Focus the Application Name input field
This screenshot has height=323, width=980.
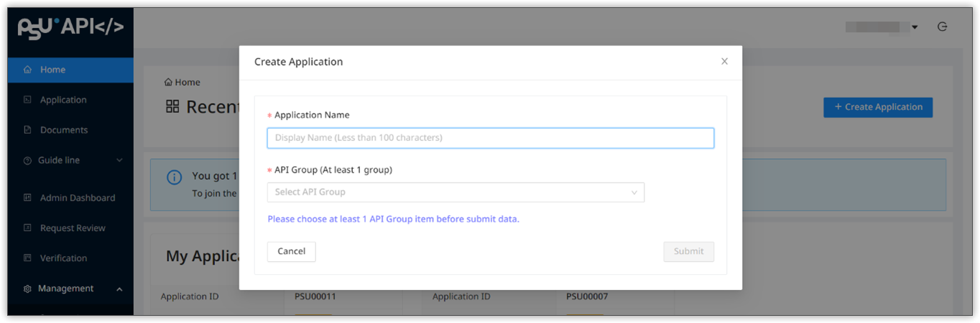coord(490,137)
